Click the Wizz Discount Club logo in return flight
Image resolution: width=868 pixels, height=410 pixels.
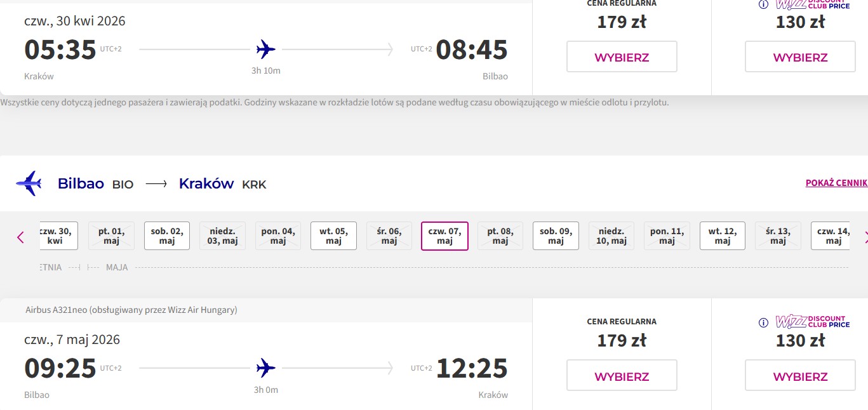pyautogui.click(x=813, y=322)
